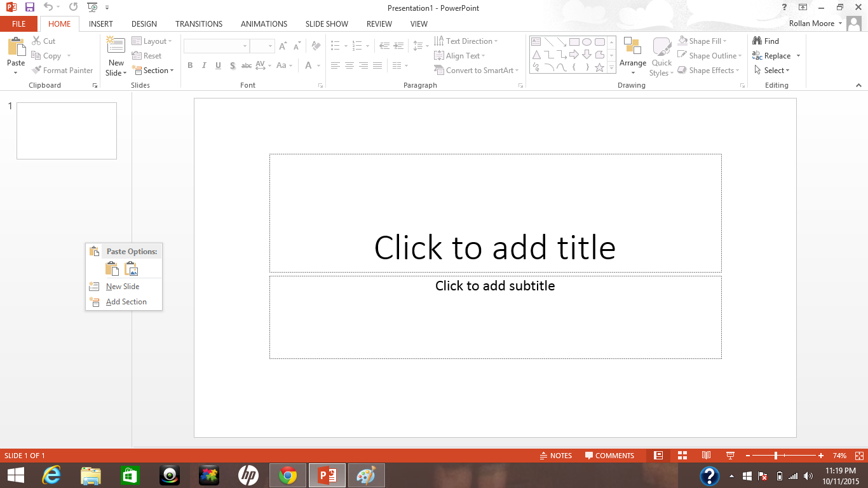This screenshot has width=868, height=488.
Task: Click the Find binoculars button
Action: [x=766, y=41]
